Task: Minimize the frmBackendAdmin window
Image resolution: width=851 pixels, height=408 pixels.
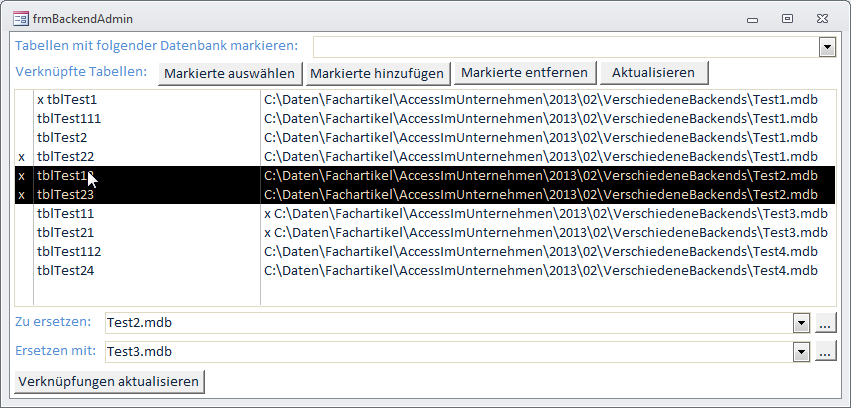Action: click(x=750, y=18)
